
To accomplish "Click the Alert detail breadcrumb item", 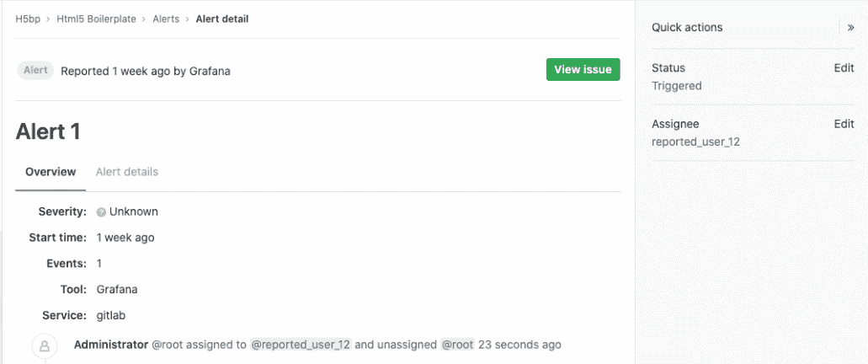I will [x=222, y=19].
